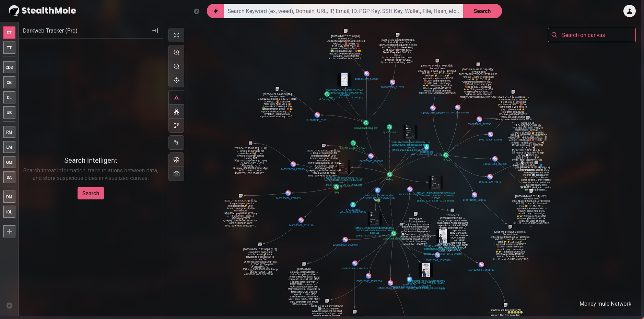The width and height of the screenshot is (644, 319).
Task: Open the globe view icon
Action: point(176,160)
